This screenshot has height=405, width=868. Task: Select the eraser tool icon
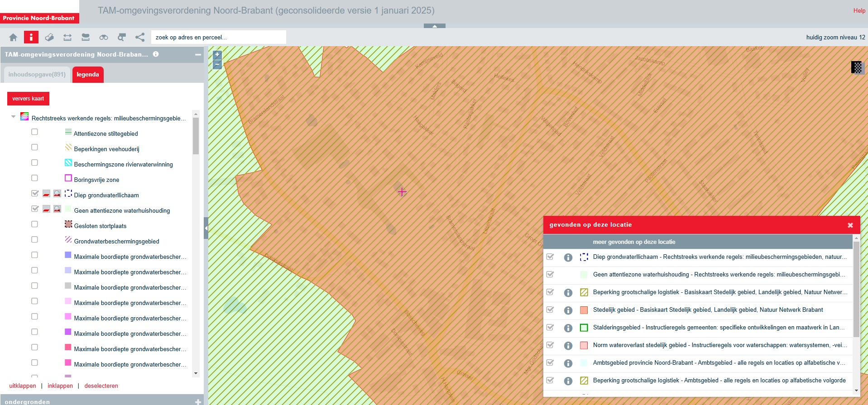coord(49,37)
